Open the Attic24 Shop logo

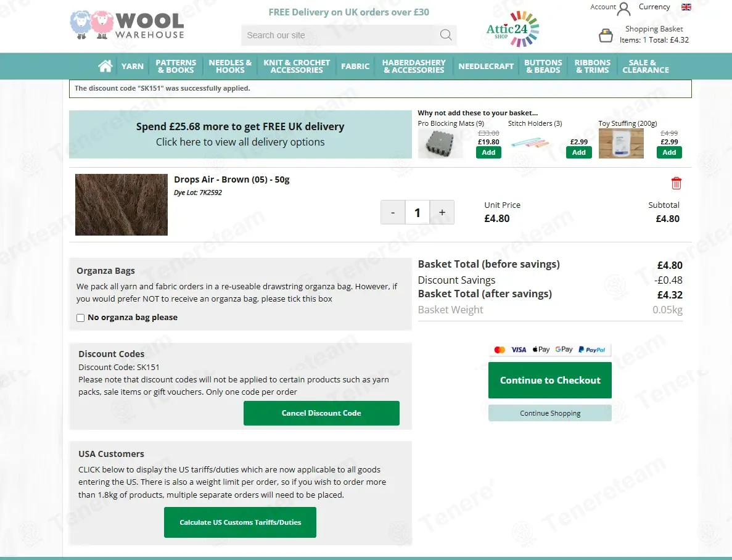tap(512, 29)
